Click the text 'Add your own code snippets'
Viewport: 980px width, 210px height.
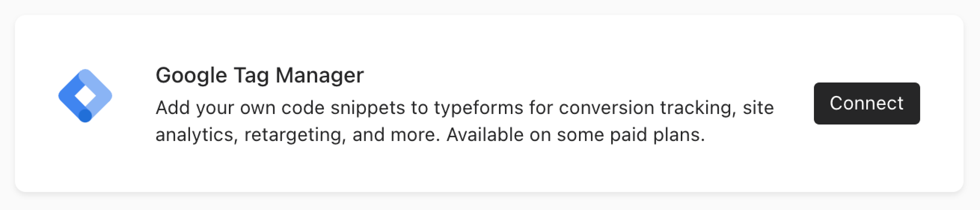point(280,108)
